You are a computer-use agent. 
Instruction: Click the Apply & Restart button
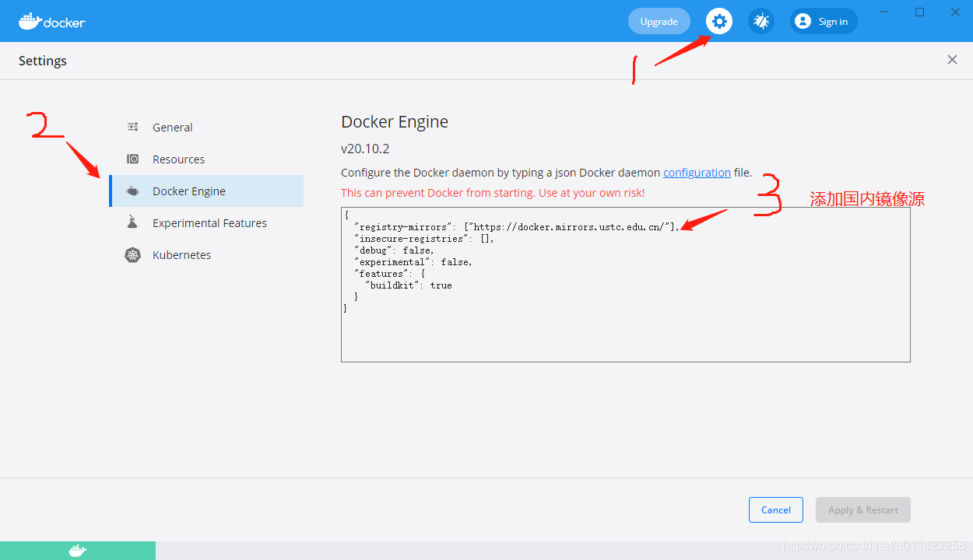pos(863,509)
